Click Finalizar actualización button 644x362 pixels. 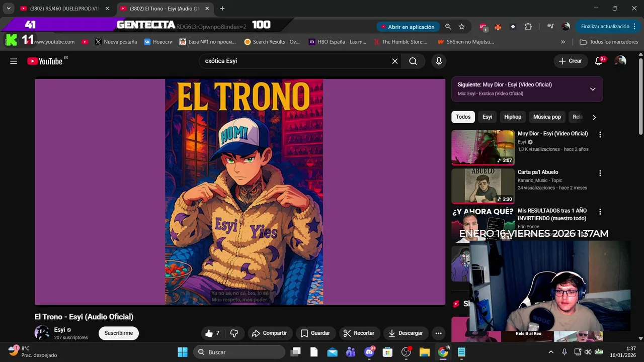click(x=605, y=27)
